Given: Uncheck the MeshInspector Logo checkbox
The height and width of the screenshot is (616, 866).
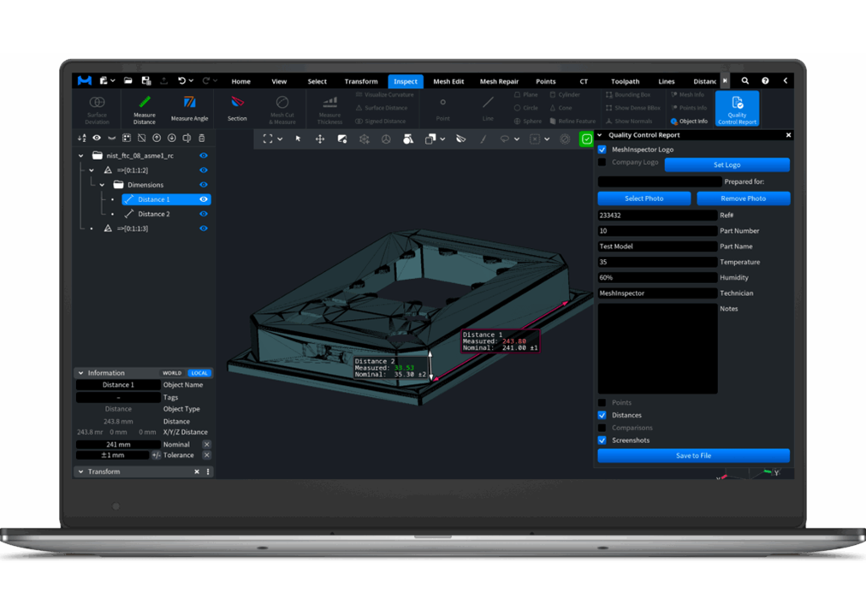Looking at the screenshot, I should [x=602, y=150].
